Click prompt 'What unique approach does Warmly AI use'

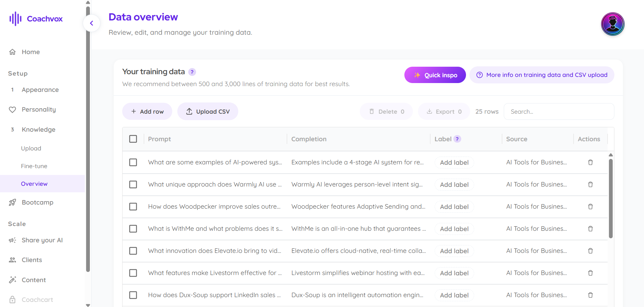[215, 184]
